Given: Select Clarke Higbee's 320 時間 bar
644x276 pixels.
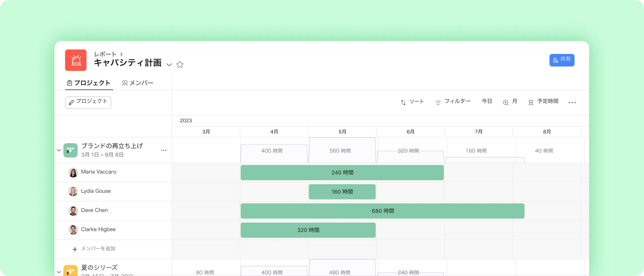Looking at the screenshot, I should pyautogui.click(x=308, y=230).
